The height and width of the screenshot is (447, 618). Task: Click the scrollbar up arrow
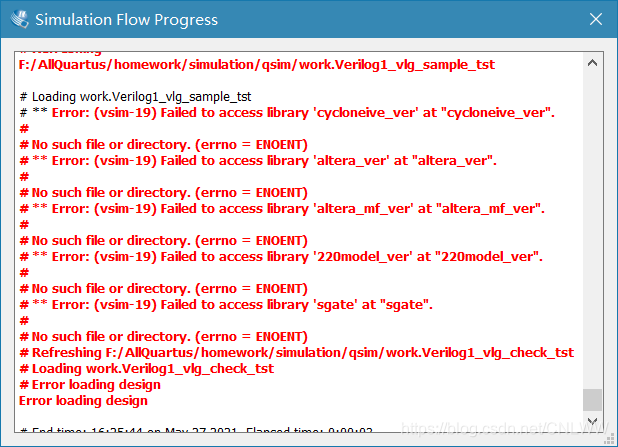(x=592, y=63)
